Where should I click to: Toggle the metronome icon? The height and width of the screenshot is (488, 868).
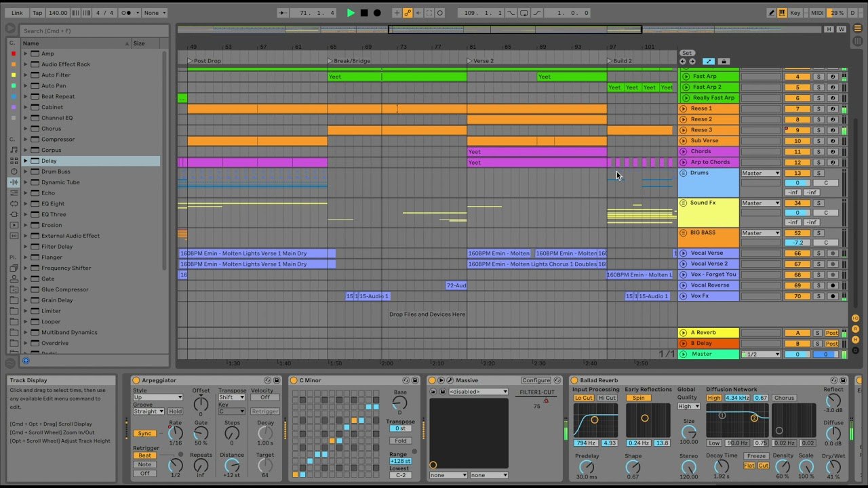click(x=127, y=13)
